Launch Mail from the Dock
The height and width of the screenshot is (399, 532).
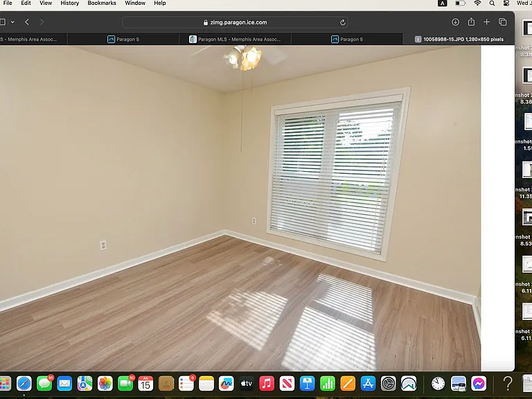pos(64,384)
